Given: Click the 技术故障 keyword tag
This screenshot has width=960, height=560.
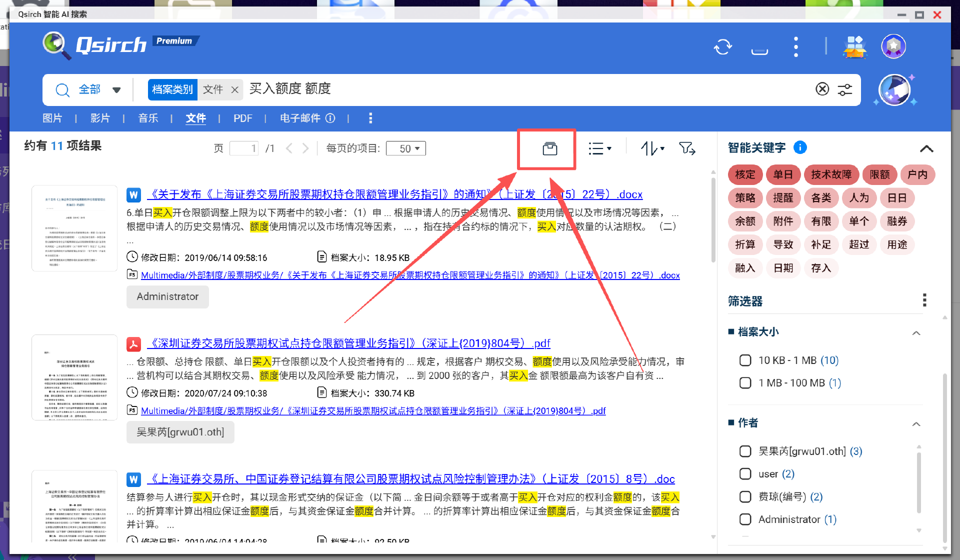Looking at the screenshot, I should pos(830,174).
